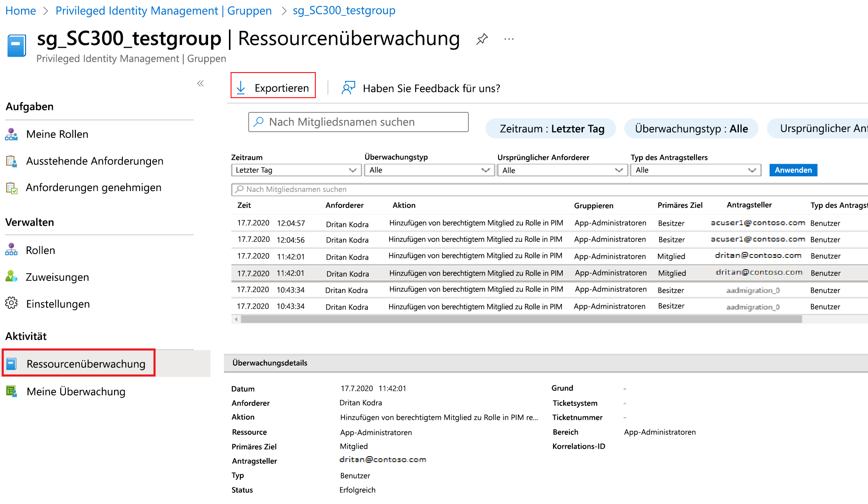Click the Meine Rollen icon
Viewport: 868px width, 504px height.
click(11, 134)
